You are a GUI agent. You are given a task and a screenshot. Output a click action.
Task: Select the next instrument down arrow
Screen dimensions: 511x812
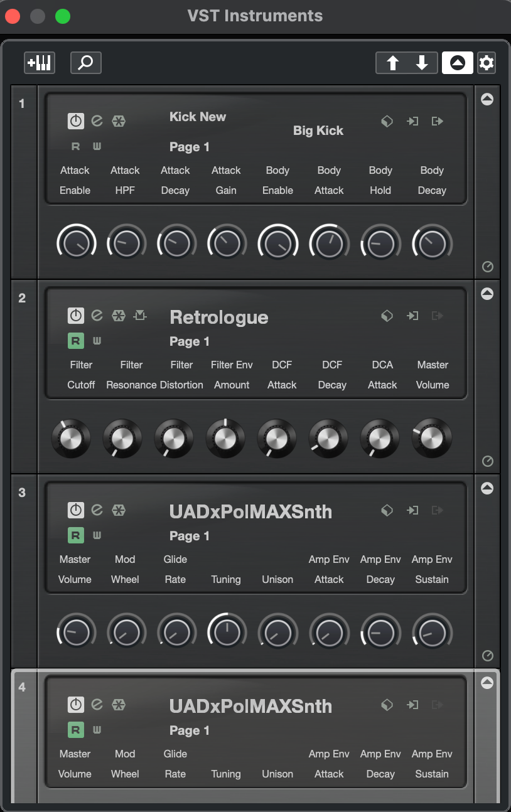pos(422,63)
